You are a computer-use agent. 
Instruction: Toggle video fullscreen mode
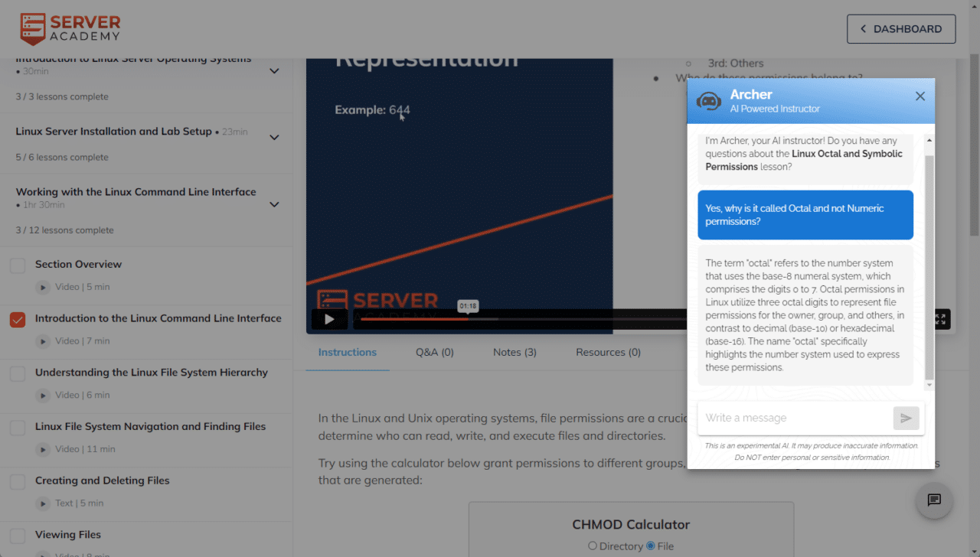(940, 319)
